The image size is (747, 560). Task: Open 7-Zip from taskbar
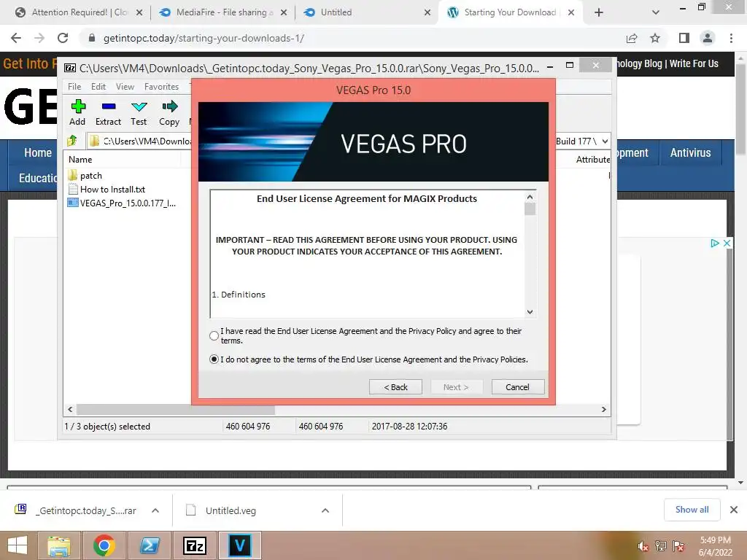(195, 545)
